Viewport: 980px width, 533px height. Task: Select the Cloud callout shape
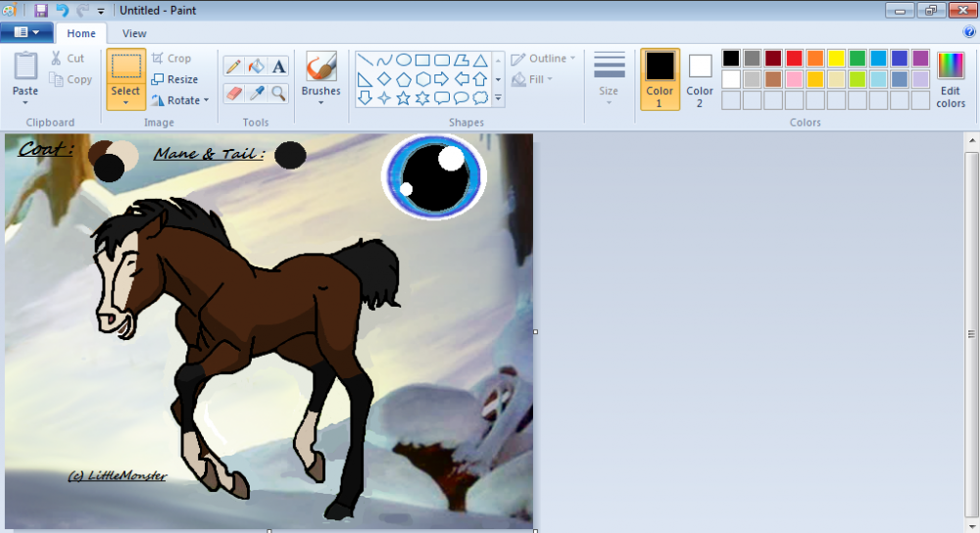click(480, 98)
